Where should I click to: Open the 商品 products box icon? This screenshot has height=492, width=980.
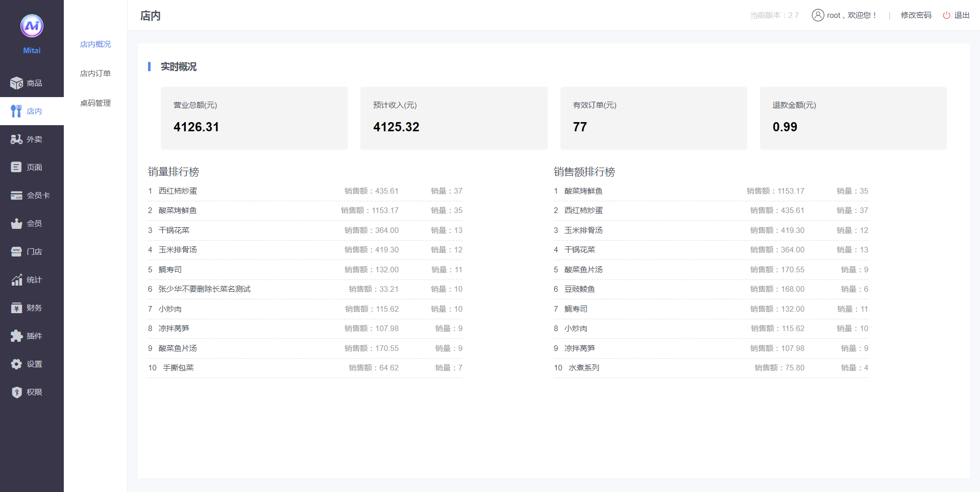(x=16, y=83)
